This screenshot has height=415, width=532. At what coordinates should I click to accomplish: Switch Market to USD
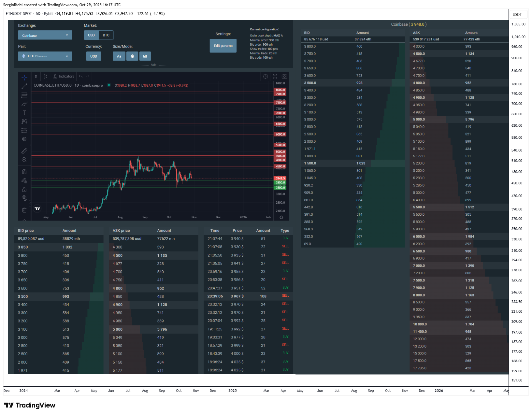click(91, 35)
